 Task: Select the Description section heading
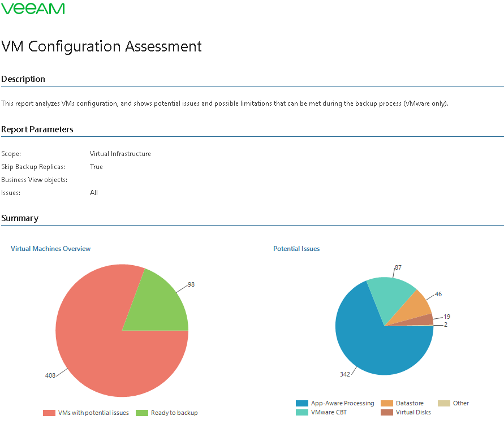point(23,79)
